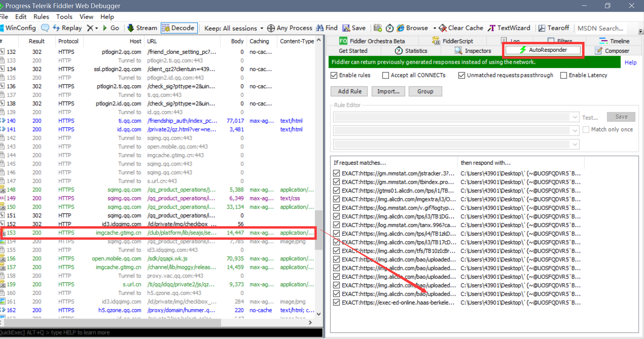Click the QuickExec command box
The height and width of the screenshot is (339, 644).
pos(161,333)
